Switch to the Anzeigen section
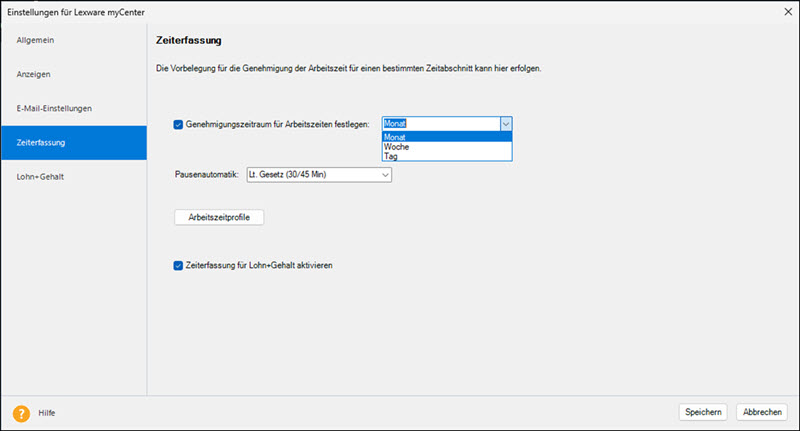 74,74
